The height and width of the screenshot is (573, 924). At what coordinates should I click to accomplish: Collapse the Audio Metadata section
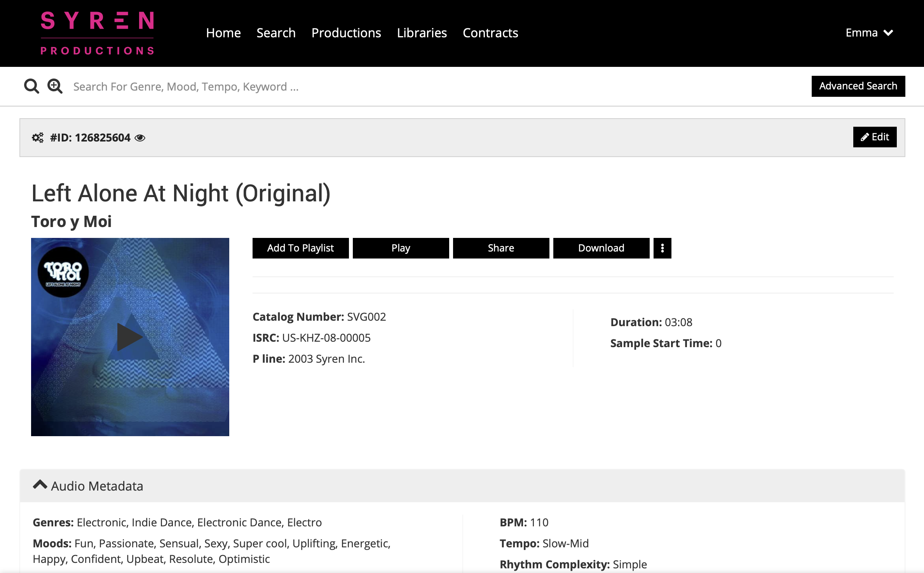(40, 485)
